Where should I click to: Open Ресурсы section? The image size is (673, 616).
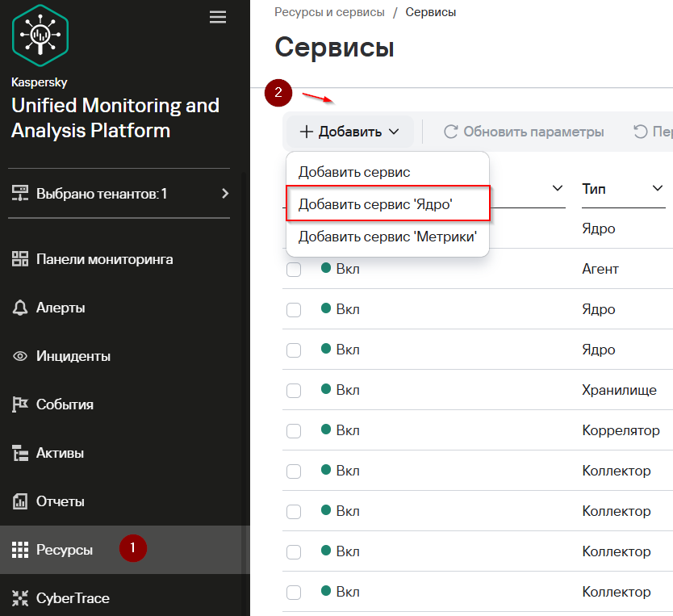(65, 550)
